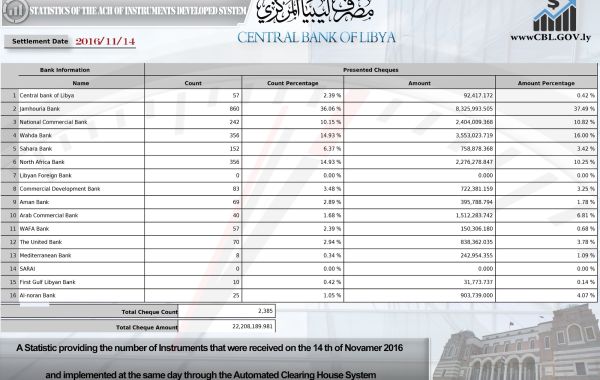Open the wwwCBL.GOV.ly website link

551,38
